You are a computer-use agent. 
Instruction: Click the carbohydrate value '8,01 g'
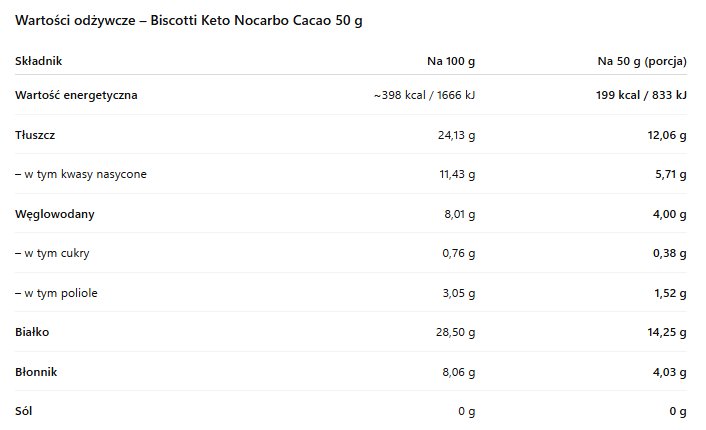457,214
